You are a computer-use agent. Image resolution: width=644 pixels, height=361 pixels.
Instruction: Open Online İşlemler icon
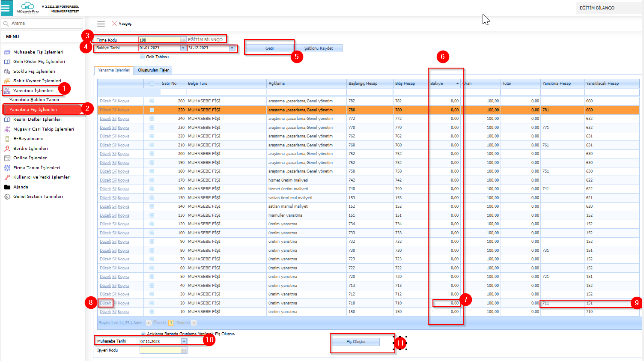coord(7,158)
